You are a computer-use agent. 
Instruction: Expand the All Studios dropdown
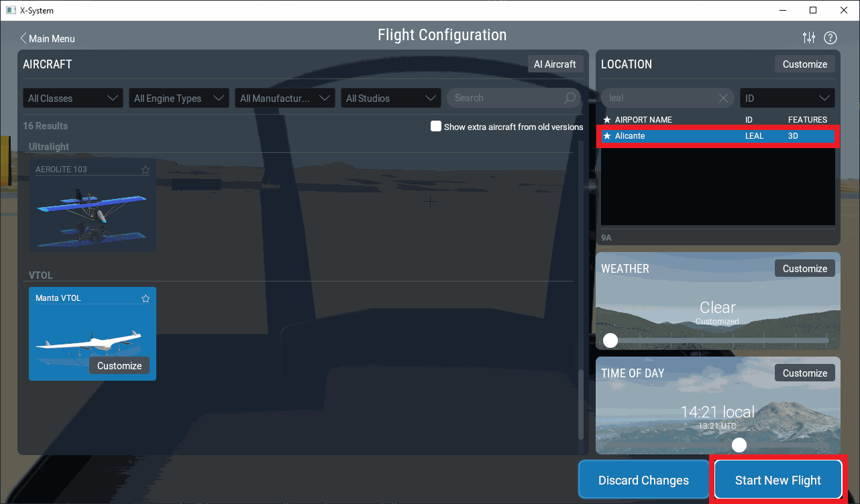point(391,98)
